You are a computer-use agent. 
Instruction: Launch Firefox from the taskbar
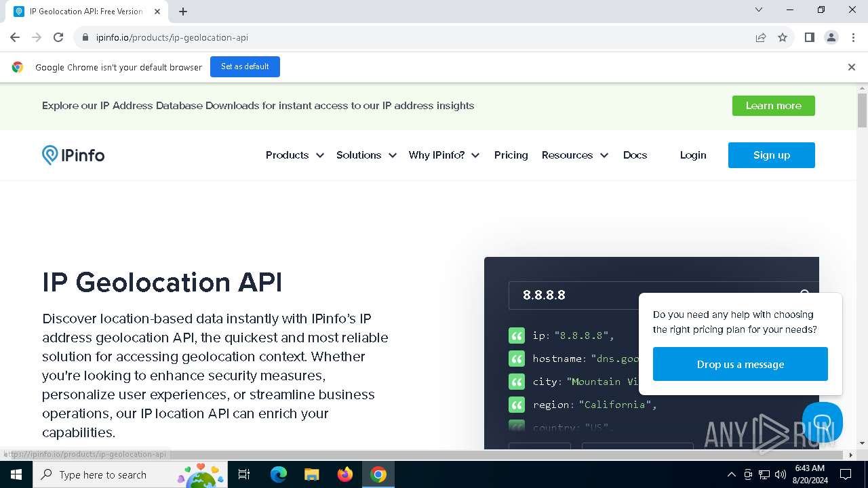pyautogui.click(x=345, y=474)
